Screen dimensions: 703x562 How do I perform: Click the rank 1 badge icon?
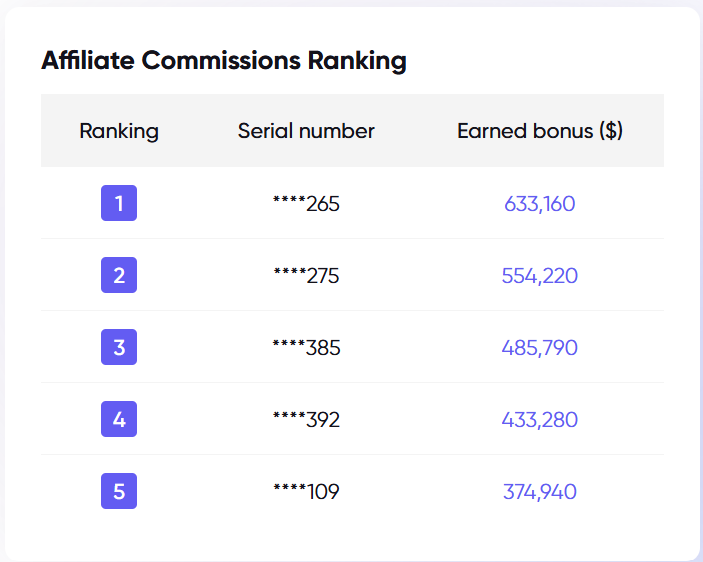(119, 204)
